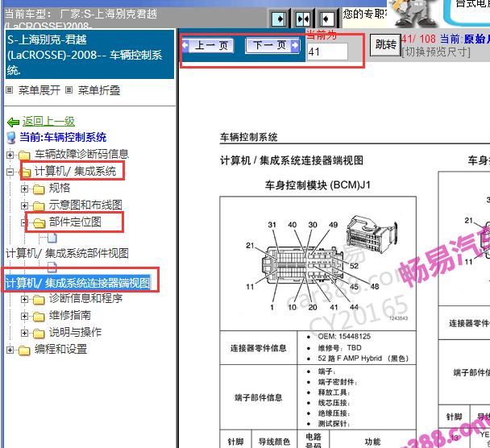Image resolution: width=490 pixels, height=448 pixels.
Task: Expand the 说明与操作 folder node
Action: coord(24,333)
